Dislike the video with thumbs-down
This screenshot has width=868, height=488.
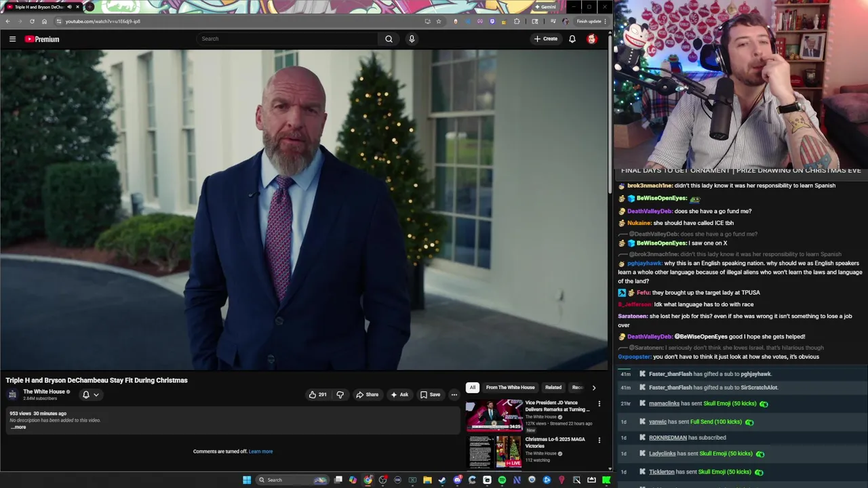tap(340, 394)
